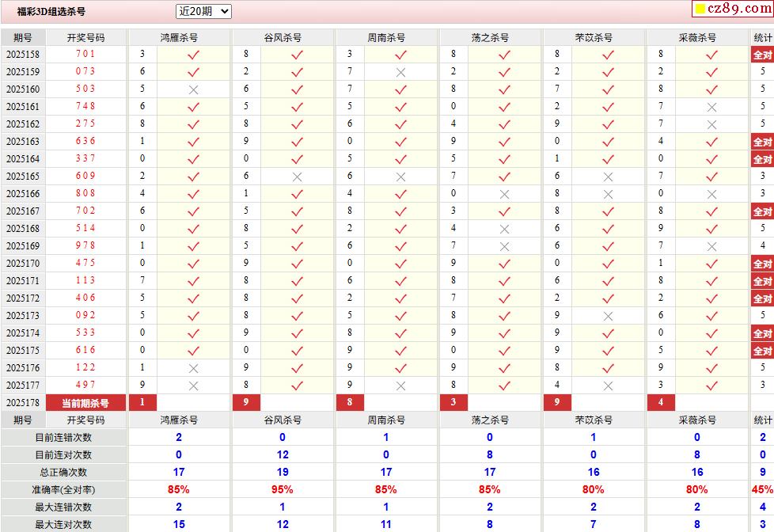Screen dimensions: 774x532
Task: Click 荡之杀号's current kill number 3 for 2025178
Action: point(453,402)
